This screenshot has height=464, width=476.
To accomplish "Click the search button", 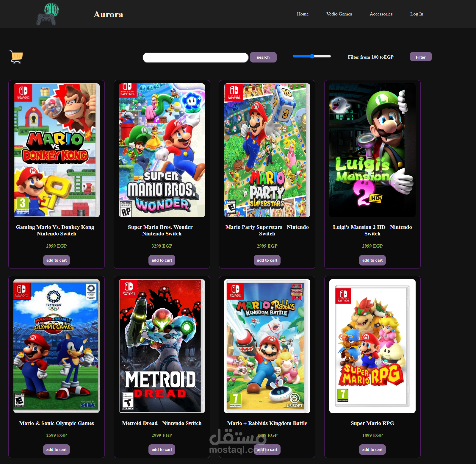I will tap(263, 57).
